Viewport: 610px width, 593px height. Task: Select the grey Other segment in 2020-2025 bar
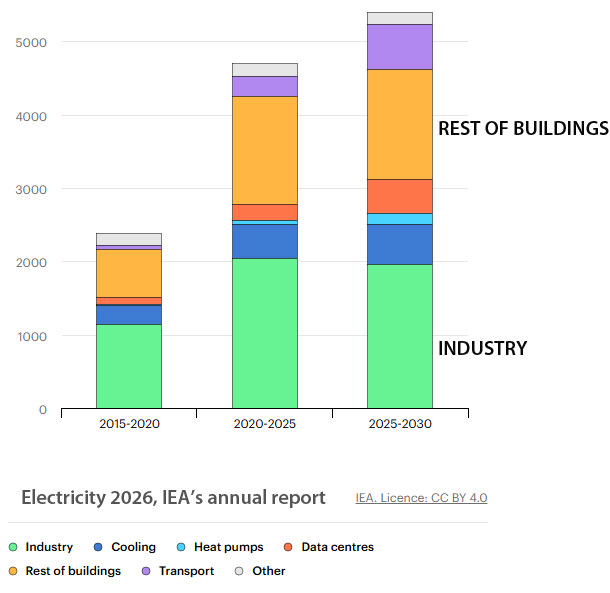264,70
